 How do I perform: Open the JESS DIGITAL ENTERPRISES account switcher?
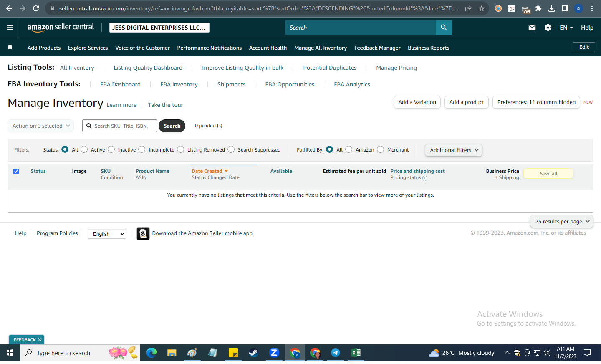159,28
